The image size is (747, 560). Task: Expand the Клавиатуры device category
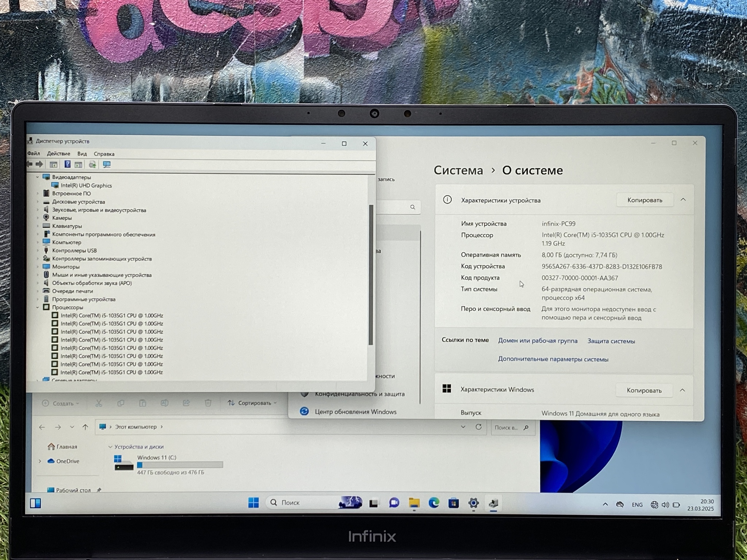[37, 226]
